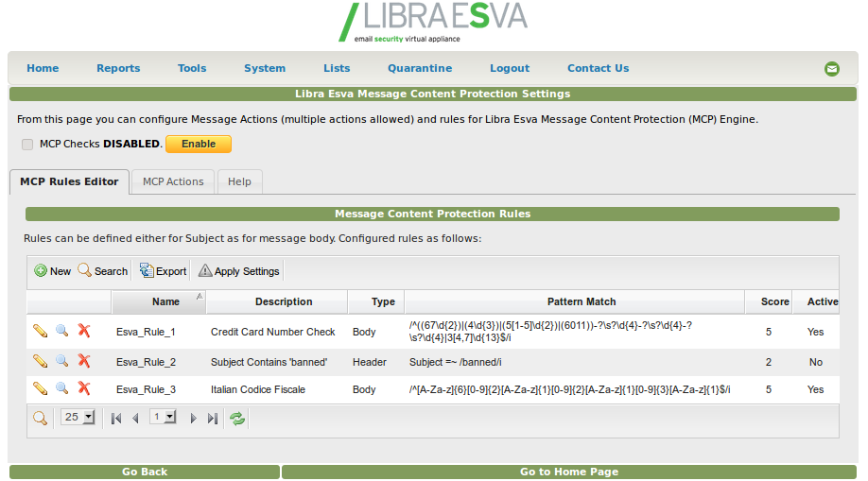Viewport: 868px width, 481px height.
Task: Open the Home menu
Action: pos(43,68)
